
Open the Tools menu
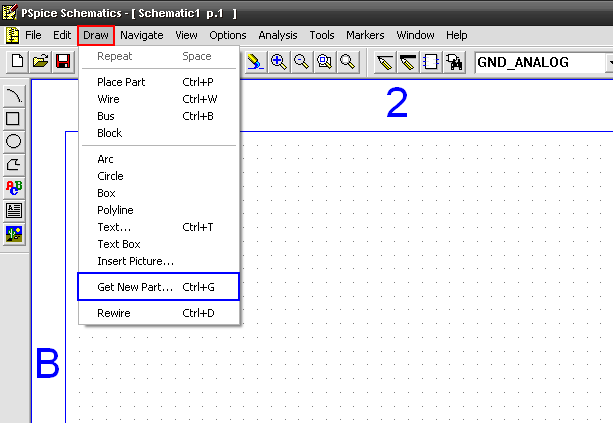pos(322,35)
